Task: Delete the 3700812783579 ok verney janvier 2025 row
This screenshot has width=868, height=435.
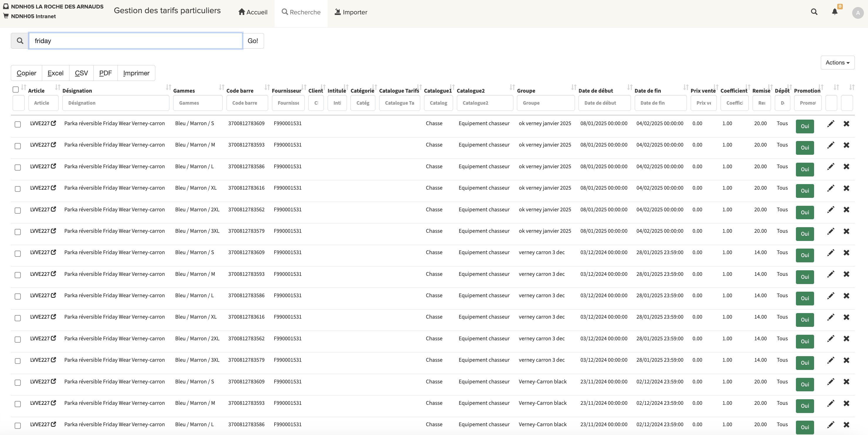Action: (x=846, y=232)
